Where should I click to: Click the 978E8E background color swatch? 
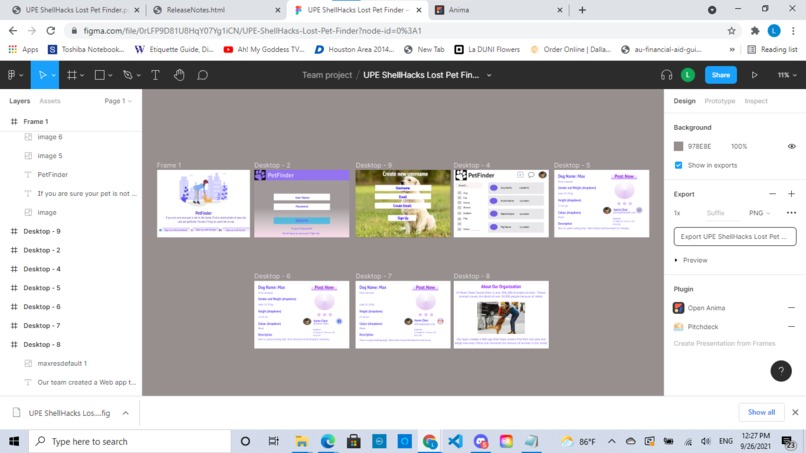click(x=679, y=147)
